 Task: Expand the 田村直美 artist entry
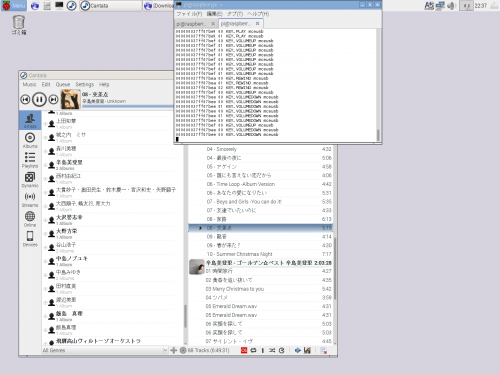45,289
